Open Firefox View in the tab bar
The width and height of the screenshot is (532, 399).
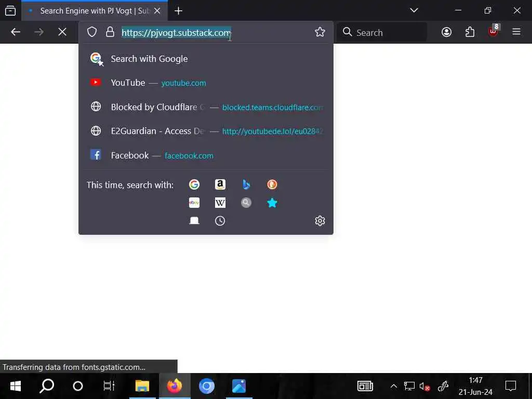point(10,11)
